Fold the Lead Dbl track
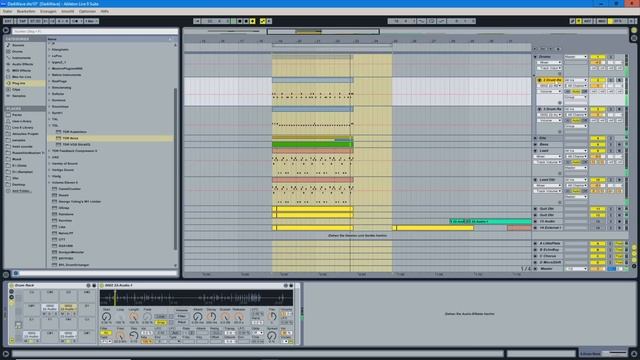 535,180
